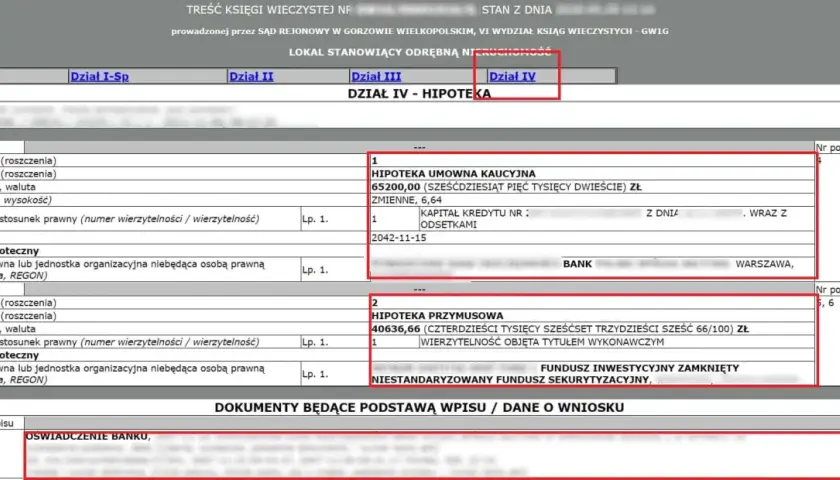Select the heading DZIAŁ IV - HIPOTEKA

419,94
